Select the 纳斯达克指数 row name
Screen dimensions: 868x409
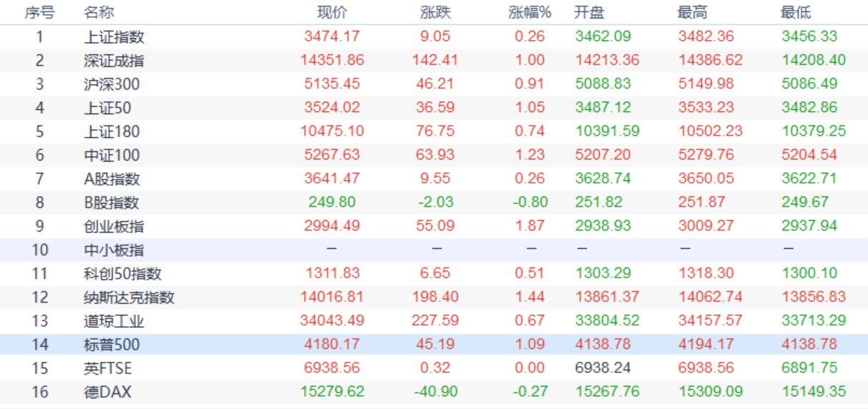click(129, 297)
